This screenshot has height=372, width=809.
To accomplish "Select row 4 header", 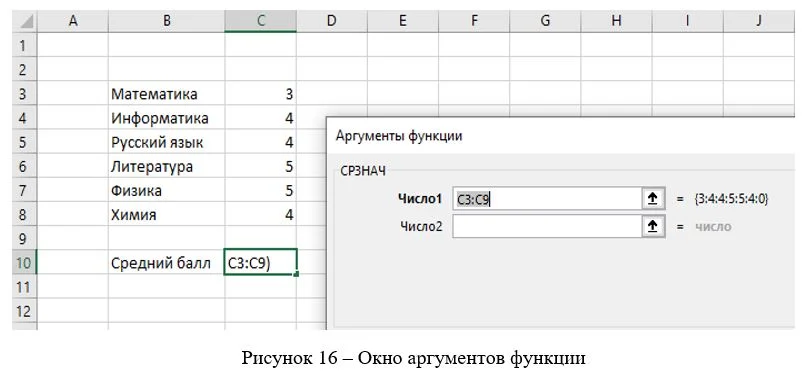I will [25, 118].
